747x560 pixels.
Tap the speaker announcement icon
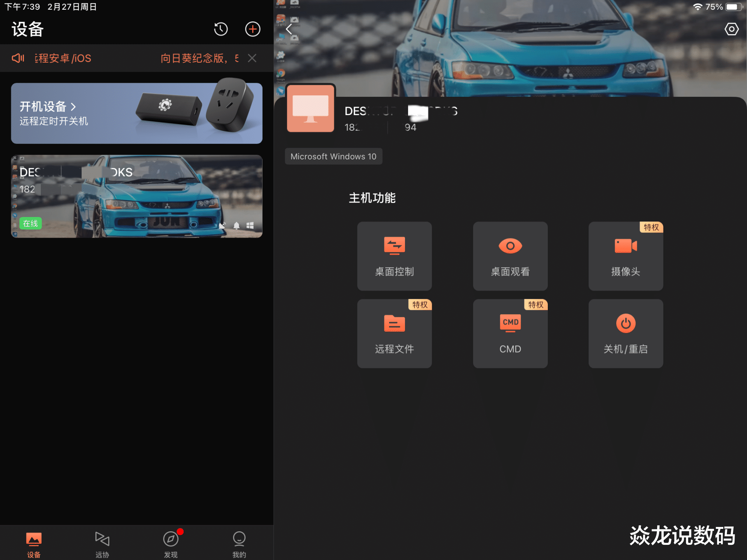coord(18,58)
